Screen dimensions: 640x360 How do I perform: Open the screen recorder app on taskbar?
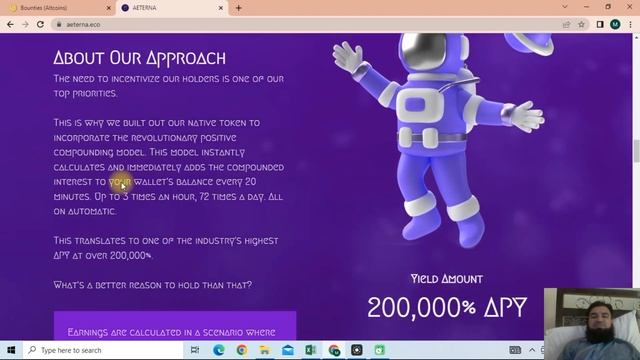(x=357, y=350)
